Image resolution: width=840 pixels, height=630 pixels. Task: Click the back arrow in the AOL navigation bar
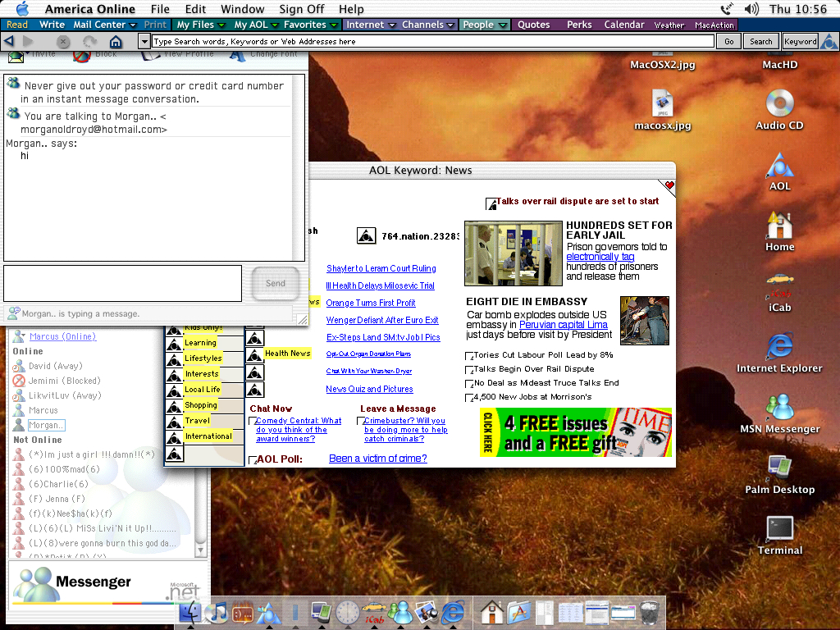coord(9,41)
